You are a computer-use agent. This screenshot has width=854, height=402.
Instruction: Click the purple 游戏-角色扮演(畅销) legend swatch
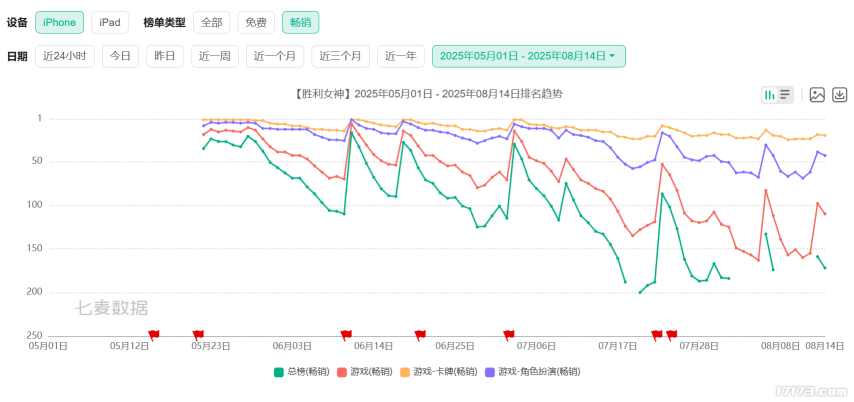490,371
